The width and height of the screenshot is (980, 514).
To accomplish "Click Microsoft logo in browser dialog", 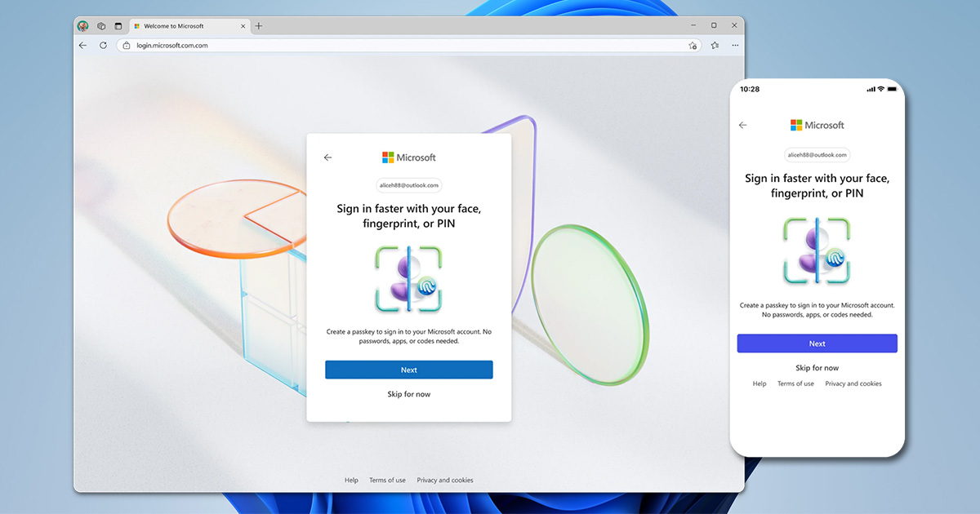I will [409, 157].
